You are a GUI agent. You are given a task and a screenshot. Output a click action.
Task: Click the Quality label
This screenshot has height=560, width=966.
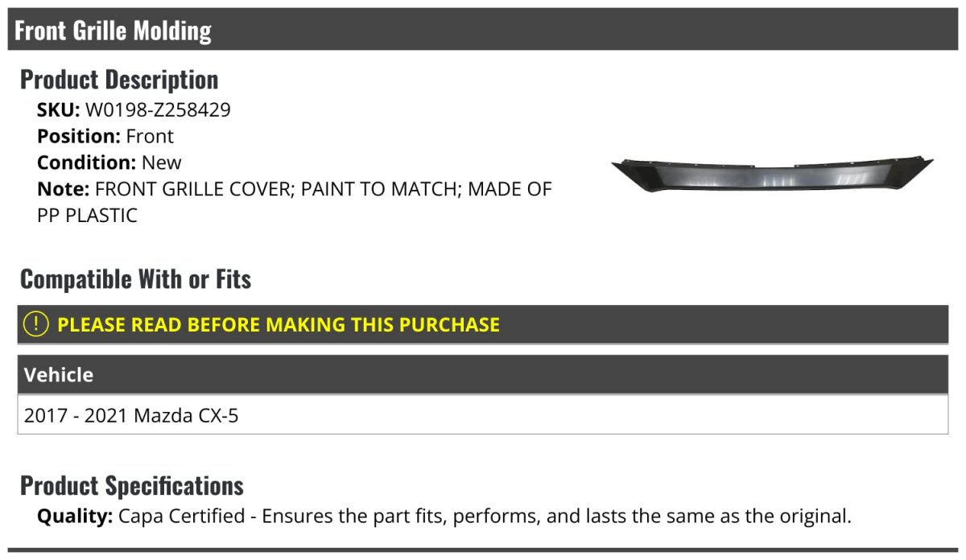(75, 516)
